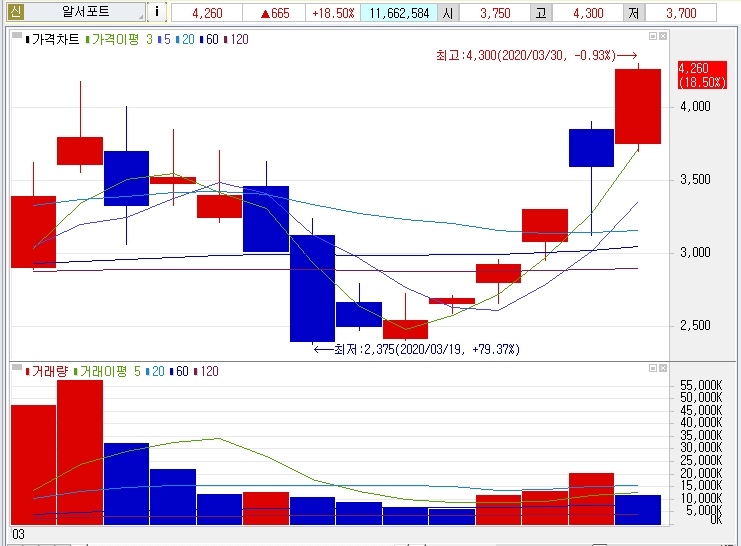Maximize the volume chart panel
Image resolution: width=741 pixels, height=546 pixels.
pyautogui.click(x=653, y=368)
